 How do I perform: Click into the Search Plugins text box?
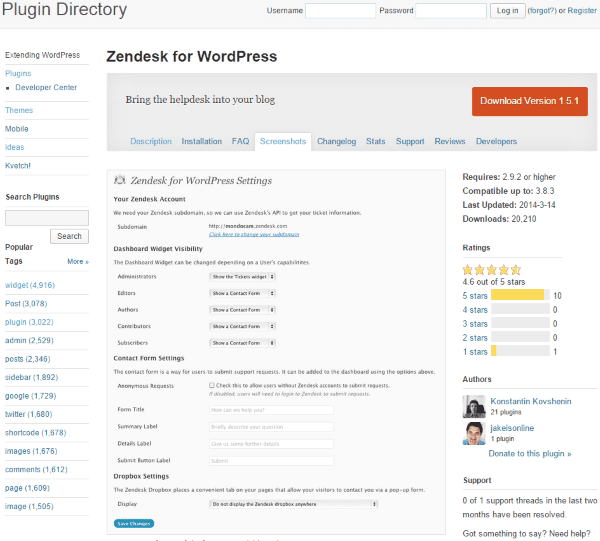(47, 218)
